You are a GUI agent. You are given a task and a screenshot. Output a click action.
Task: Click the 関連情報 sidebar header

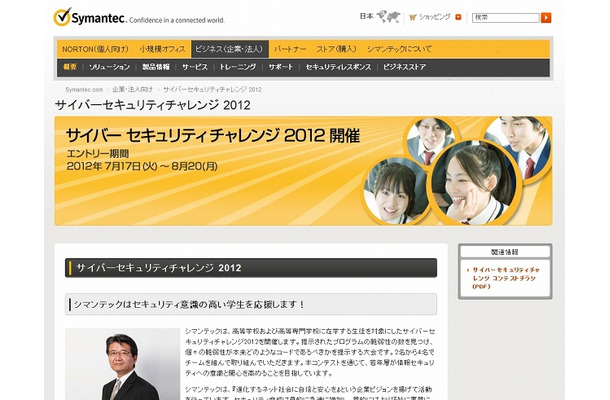(505, 252)
